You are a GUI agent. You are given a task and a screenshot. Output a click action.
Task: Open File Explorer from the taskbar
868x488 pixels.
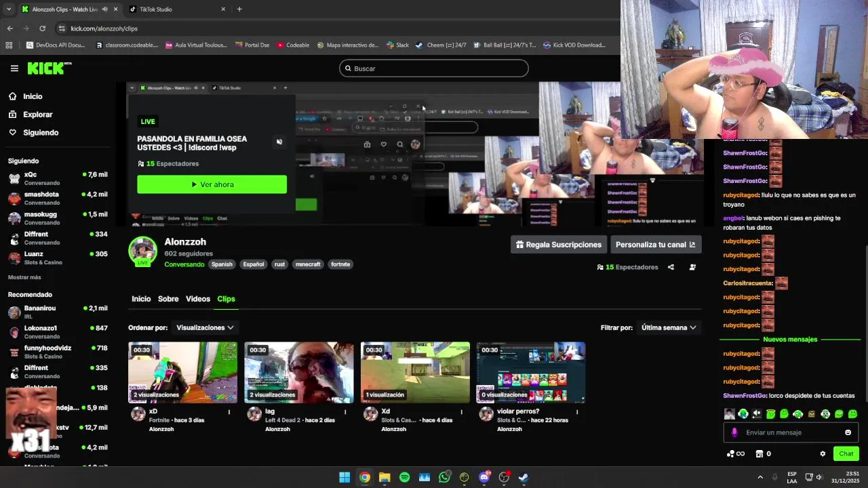coord(384,477)
